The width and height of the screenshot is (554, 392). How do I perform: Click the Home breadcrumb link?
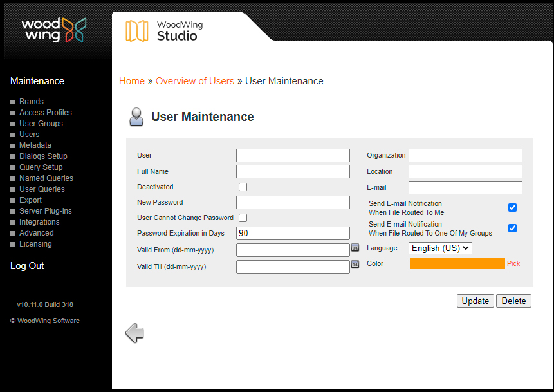click(x=132, y=81)
